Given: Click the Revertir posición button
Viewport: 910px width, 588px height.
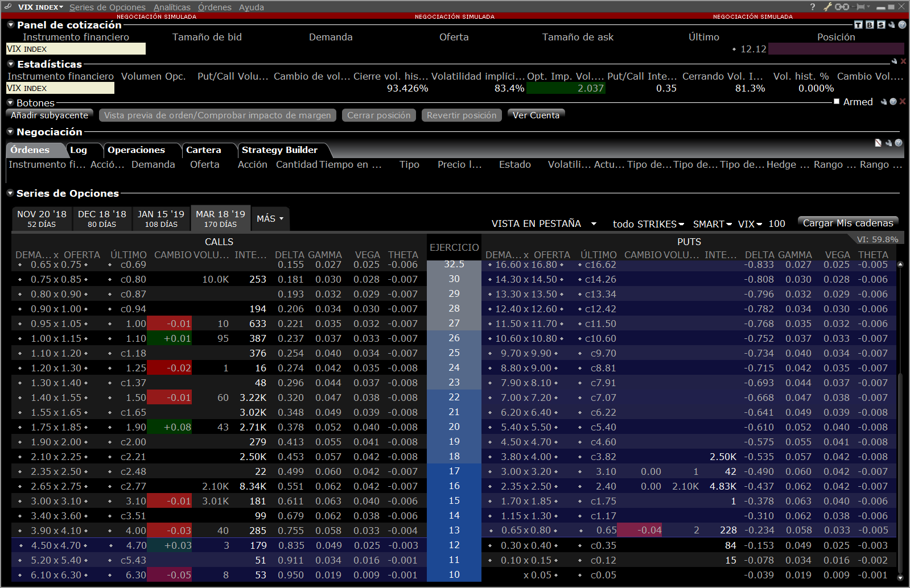Looking at the screenshot, I should (462, 115).
